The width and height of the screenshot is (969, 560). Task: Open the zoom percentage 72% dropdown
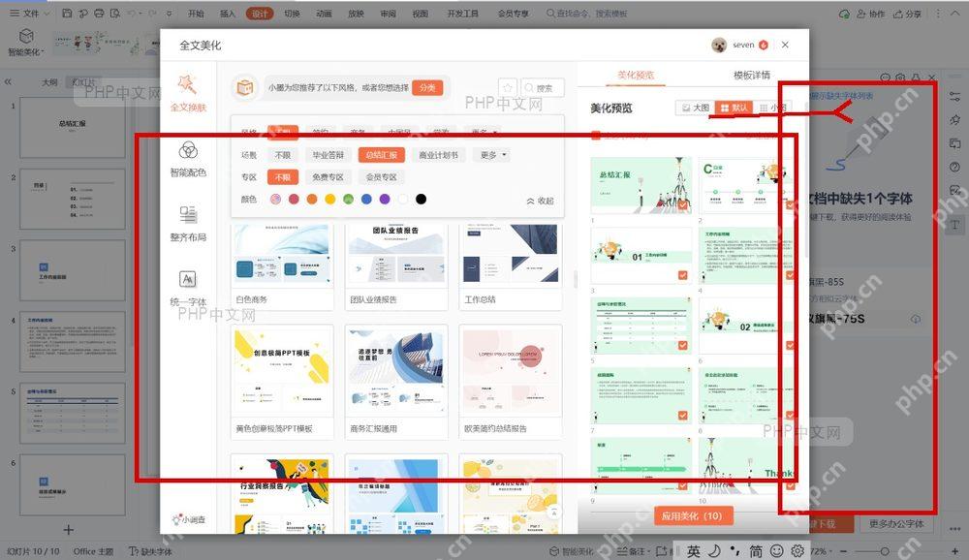click(x=820, y=550)
